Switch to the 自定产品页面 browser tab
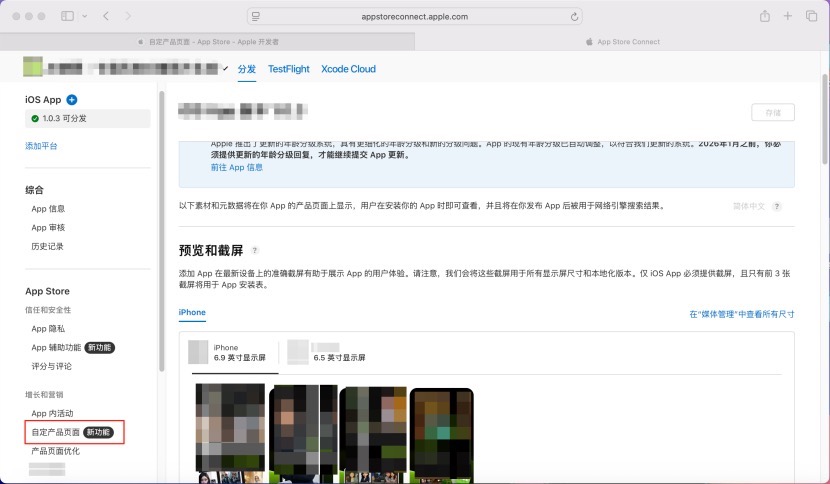The width and height of the screenshot is (830, 484). [208, 42]
